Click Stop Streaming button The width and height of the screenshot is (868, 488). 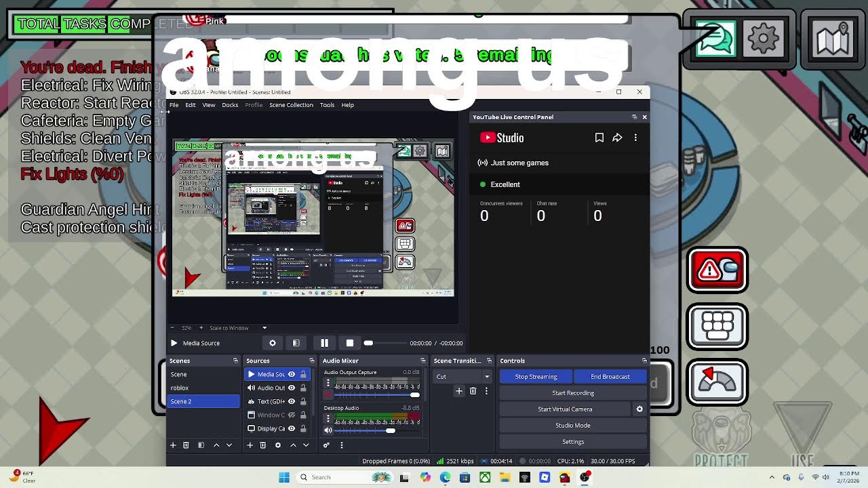tap(536, 377)
